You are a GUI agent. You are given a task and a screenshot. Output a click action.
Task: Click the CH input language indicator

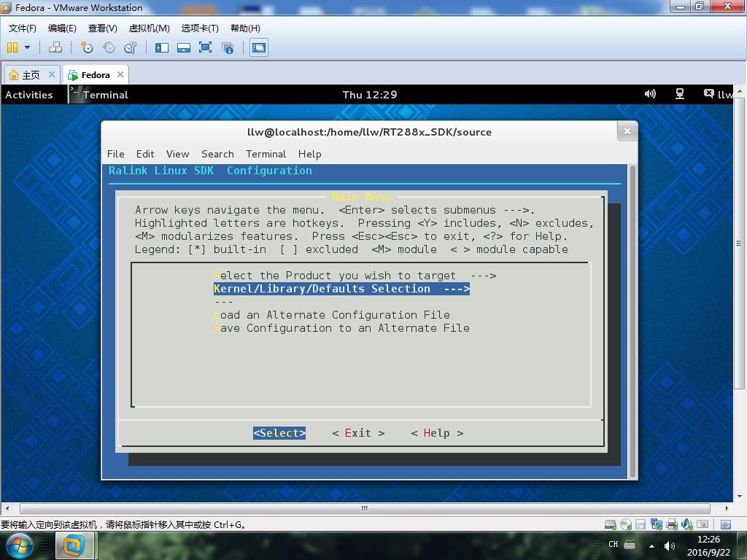pyautogui.click(x=614, y=544)
